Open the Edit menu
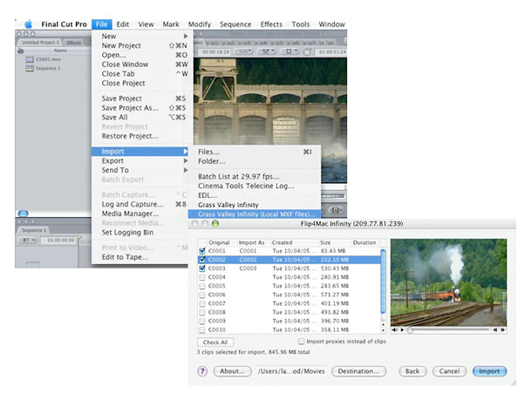The height and width of the screenshot is (407, 532). click(x=122, y=24)
